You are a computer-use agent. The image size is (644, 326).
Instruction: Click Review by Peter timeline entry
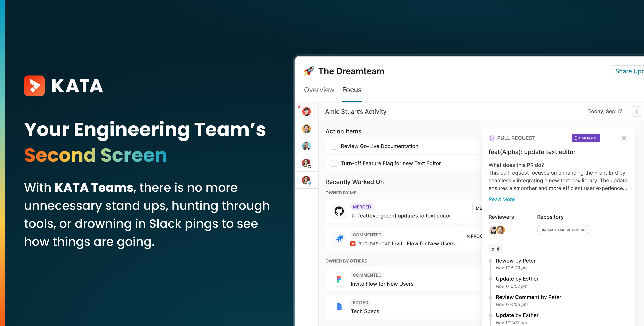[x=515, y=264]
